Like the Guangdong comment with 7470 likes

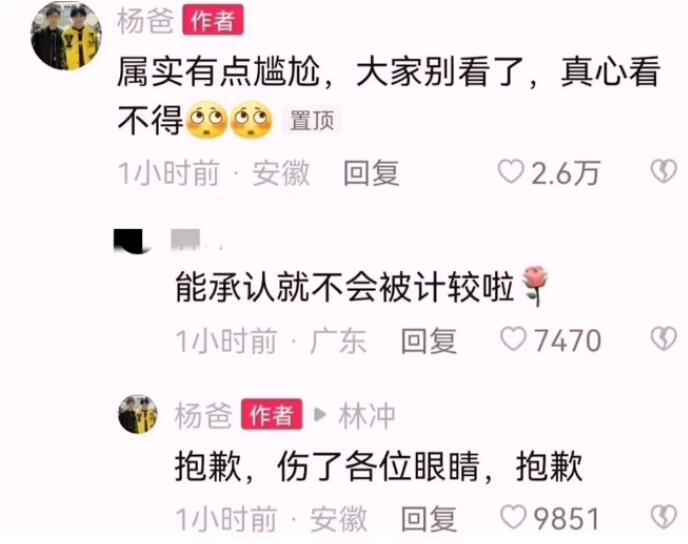click(x=513, y=339)
